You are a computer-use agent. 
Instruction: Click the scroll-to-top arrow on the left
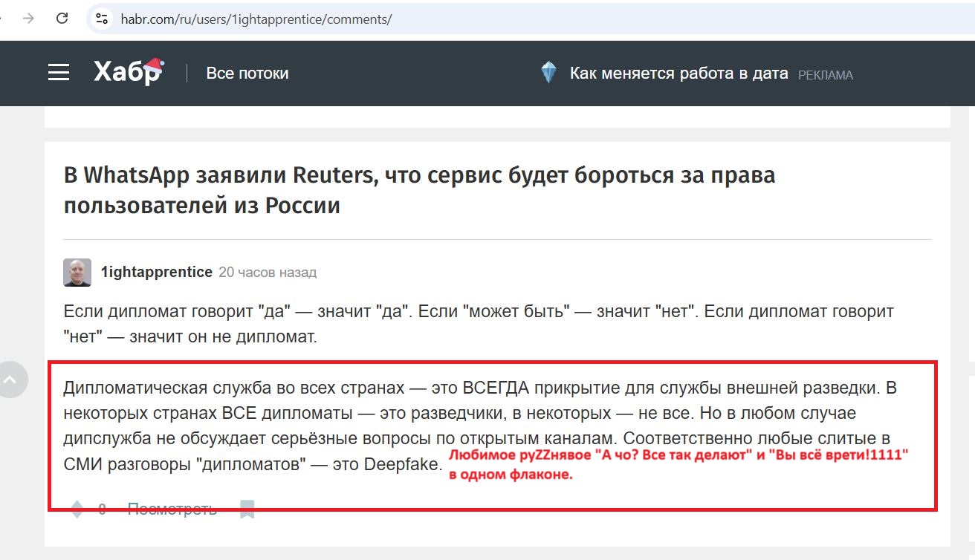pos(12,379)
